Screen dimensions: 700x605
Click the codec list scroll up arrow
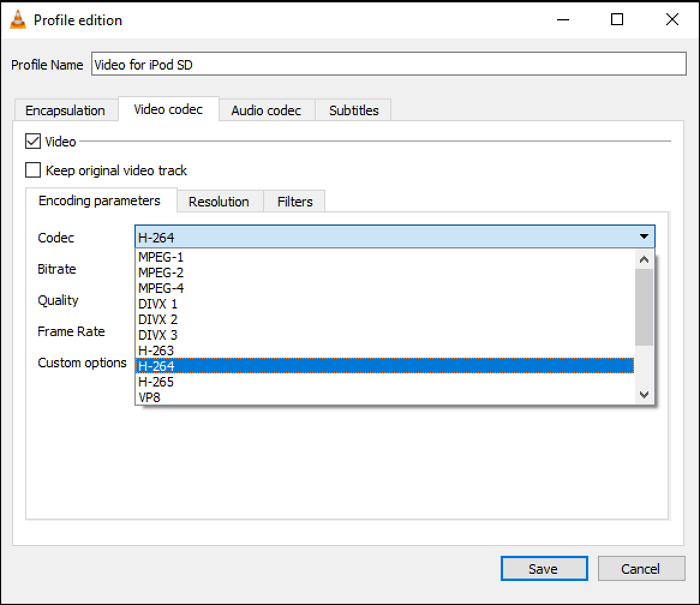[x=644, y=259]
